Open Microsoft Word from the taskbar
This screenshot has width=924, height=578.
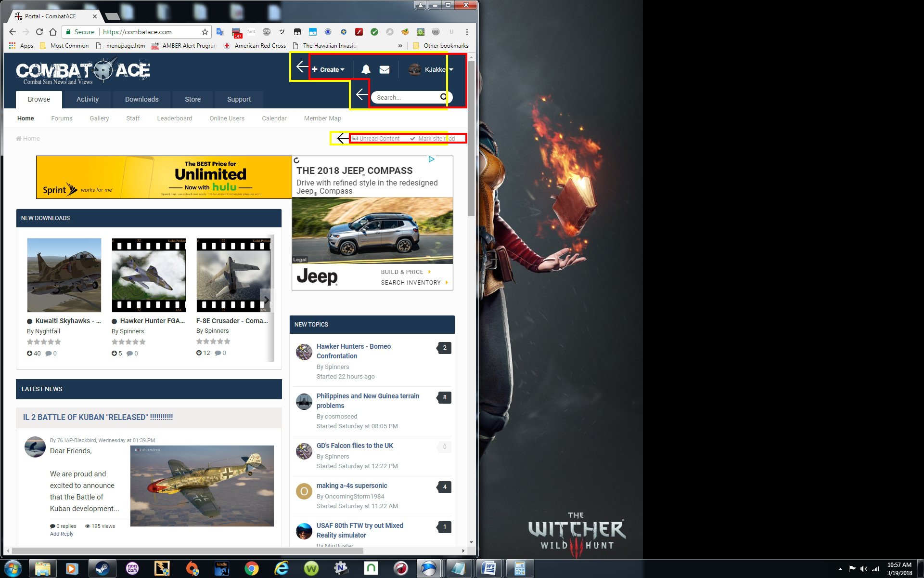(x=488, y=568)
